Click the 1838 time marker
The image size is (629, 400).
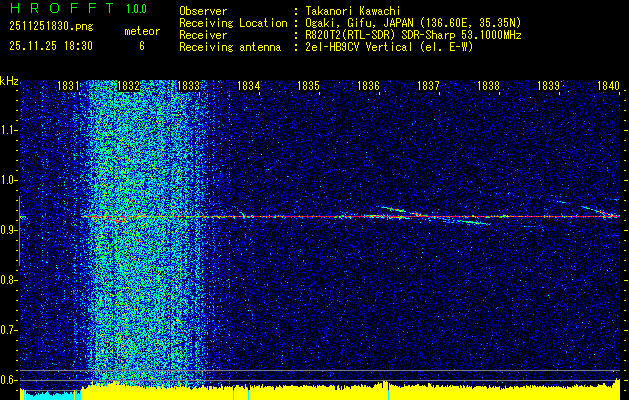click(x=488, y=85)
